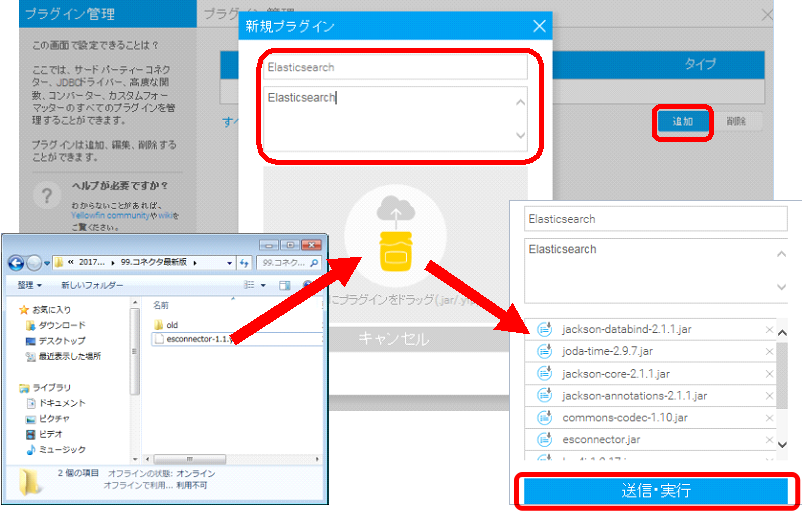Click the file list horizontal scrollbar
Image resolution: width=802 pixels, height=522 pixels.
click(190, 459)
